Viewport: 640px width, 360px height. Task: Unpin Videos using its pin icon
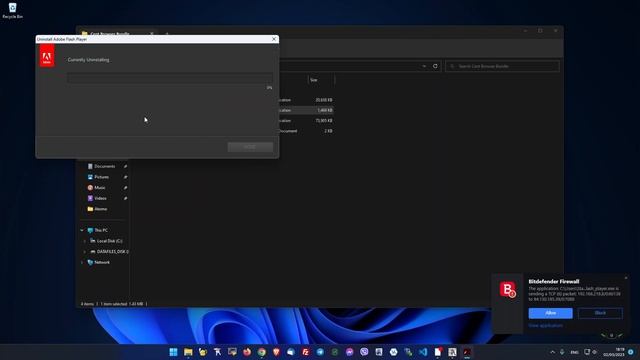(x=125, y=198)
